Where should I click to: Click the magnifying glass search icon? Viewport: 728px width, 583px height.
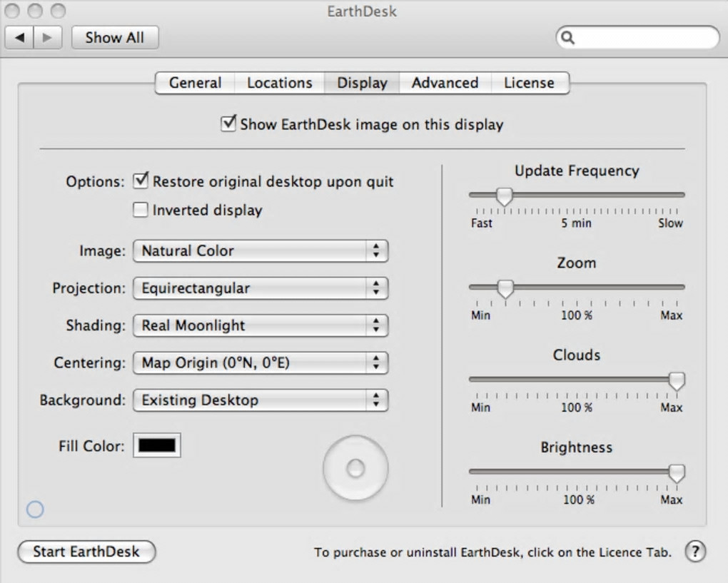[x=568, y=38]
